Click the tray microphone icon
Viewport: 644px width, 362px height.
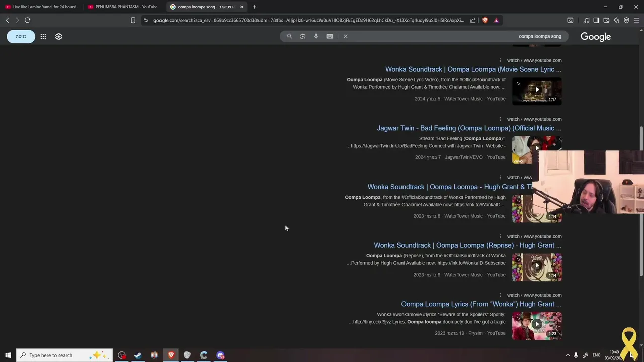[x=576, y=355]
